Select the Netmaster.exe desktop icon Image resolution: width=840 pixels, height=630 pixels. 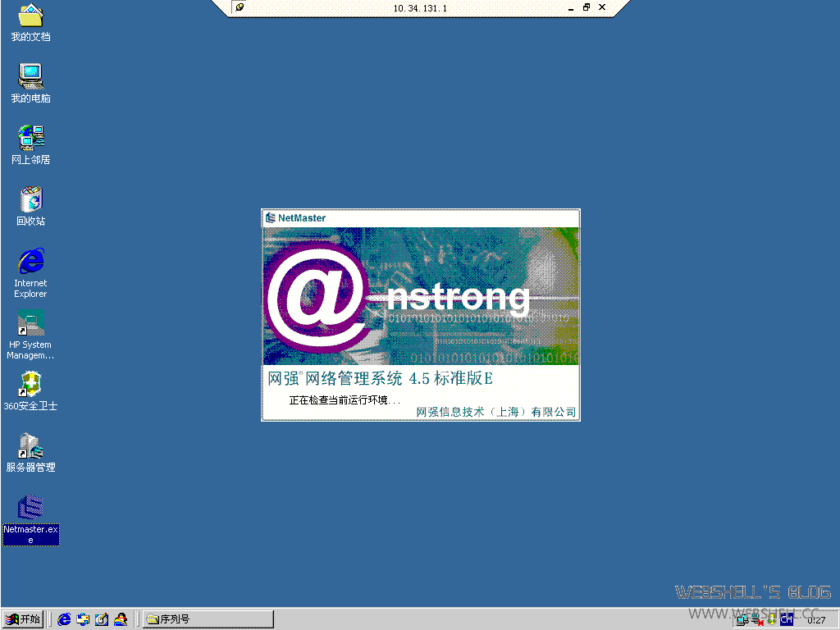click(x=30, y=519)
